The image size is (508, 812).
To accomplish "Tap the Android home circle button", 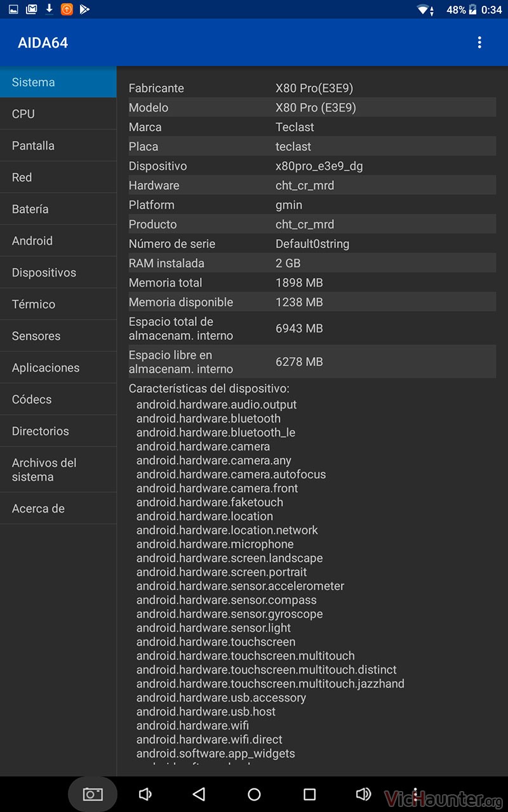I will point(254,794).
